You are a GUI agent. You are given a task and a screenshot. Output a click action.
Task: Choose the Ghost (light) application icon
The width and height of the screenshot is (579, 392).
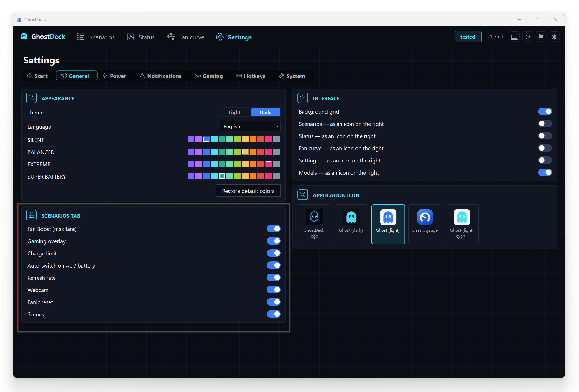388,224
